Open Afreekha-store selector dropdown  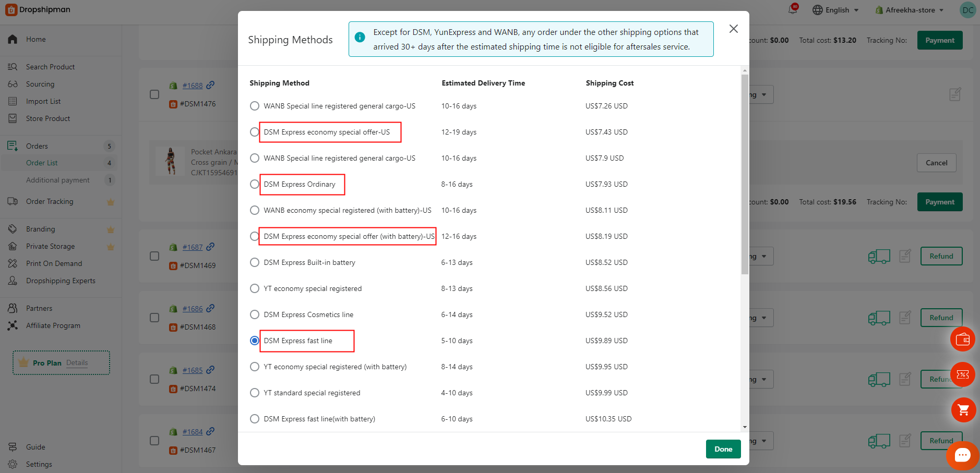point(910,10)
